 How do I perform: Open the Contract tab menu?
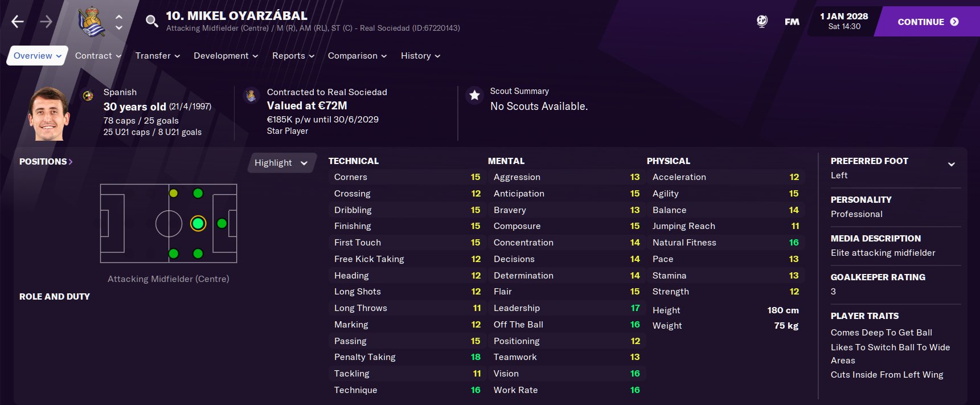click(98, 56)
